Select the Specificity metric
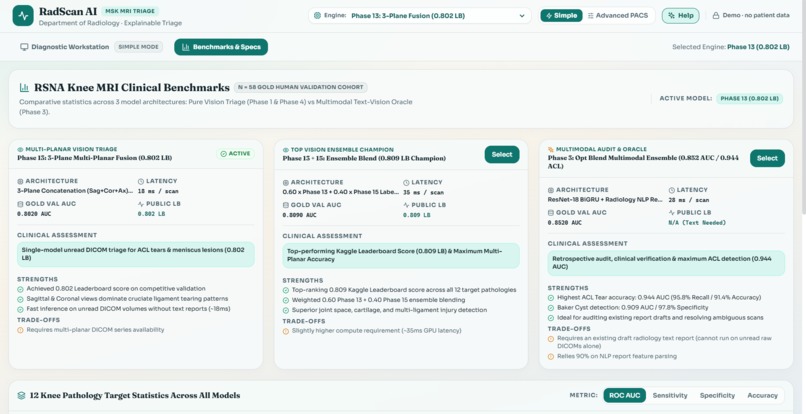Screen dimensions: 806x414 (717, 395)
